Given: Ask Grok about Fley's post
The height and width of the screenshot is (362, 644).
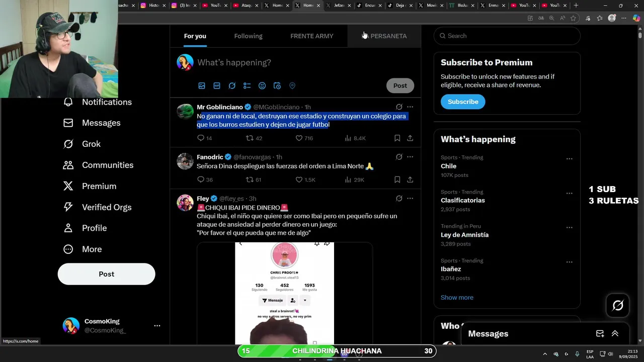Looking at the screenshot, I should (399, 199).
